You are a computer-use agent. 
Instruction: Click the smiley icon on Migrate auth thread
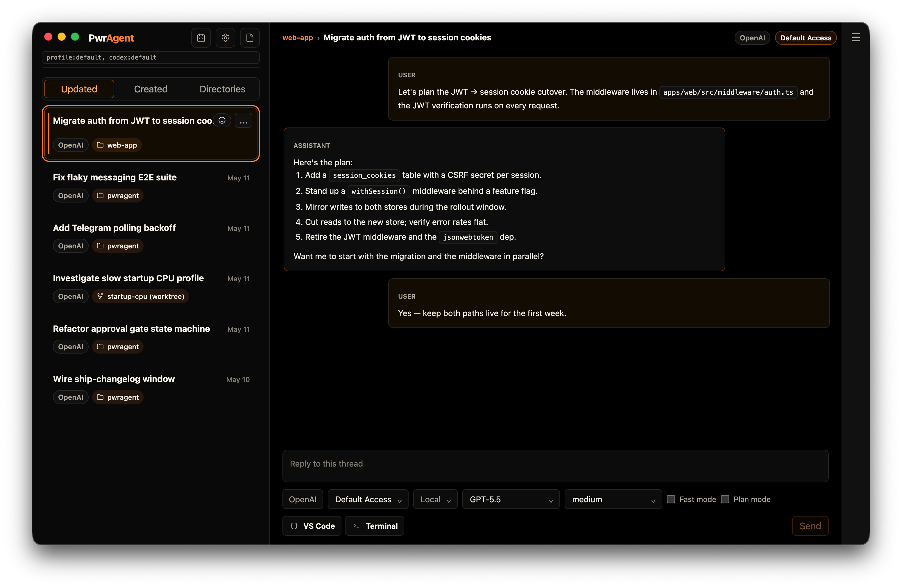tap(222, 121)
